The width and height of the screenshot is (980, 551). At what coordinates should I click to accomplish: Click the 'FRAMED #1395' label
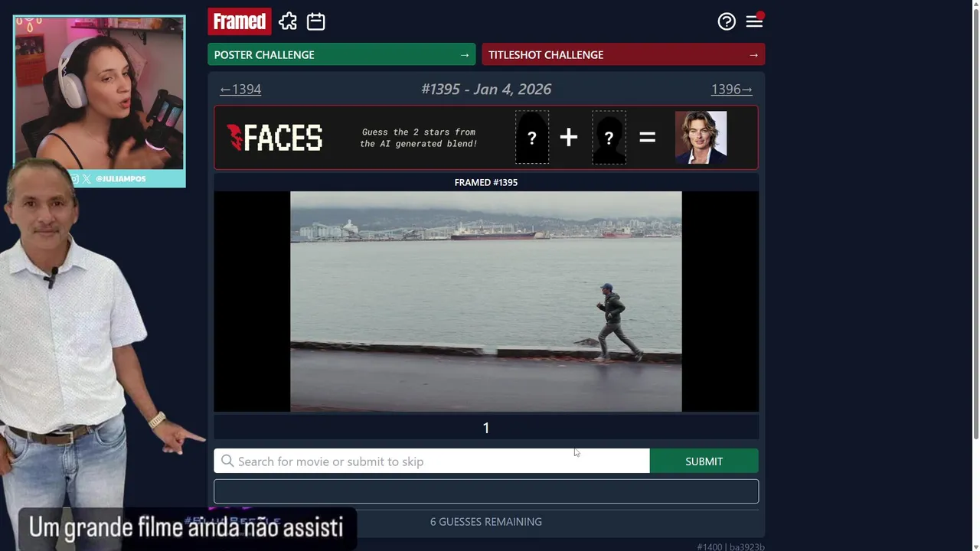pos(486,182)
